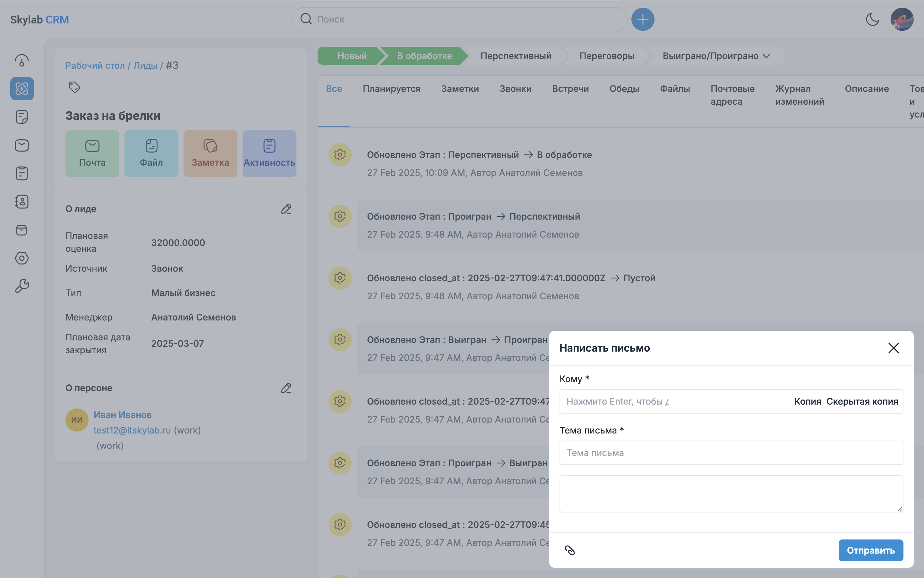Screen dimensions: 924x578
Task: Click the 'Файл' quick action button
Action: 151,153
